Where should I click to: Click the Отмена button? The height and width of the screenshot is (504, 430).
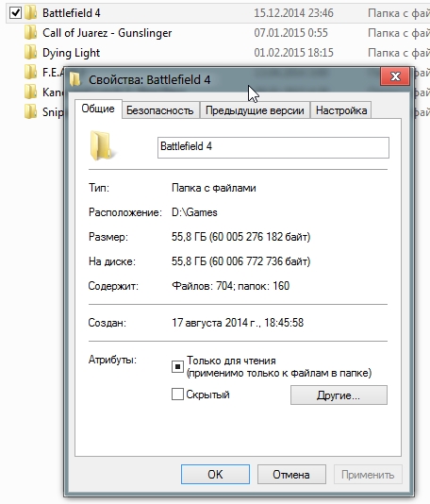(291, 475)
